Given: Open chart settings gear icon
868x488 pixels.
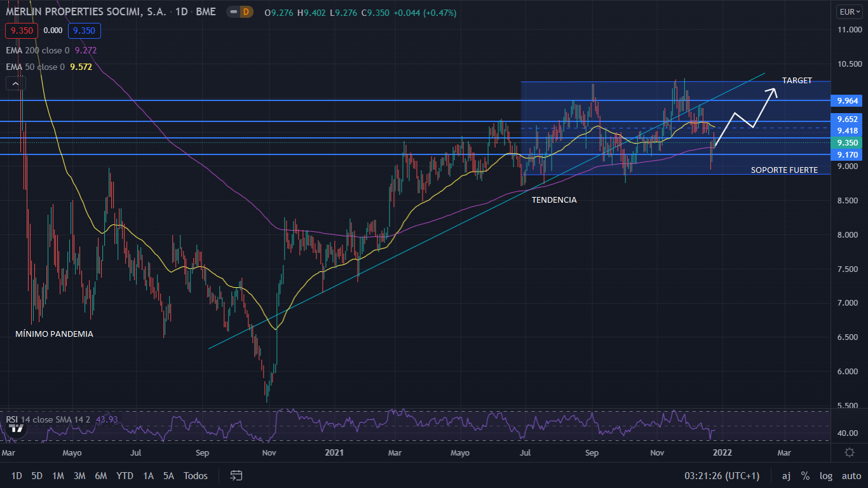Looking at the screenshot, I should pos(850,452).
